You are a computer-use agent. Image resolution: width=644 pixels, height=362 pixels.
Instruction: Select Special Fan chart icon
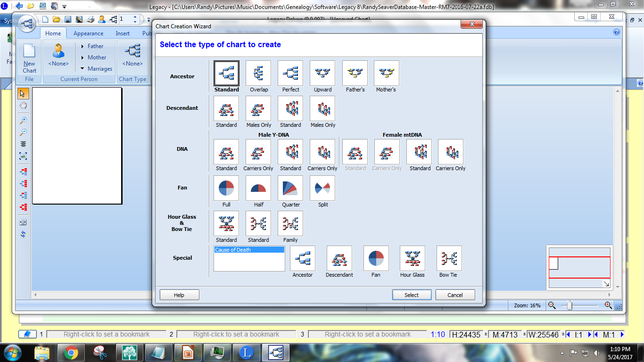(x=376, y=258)
